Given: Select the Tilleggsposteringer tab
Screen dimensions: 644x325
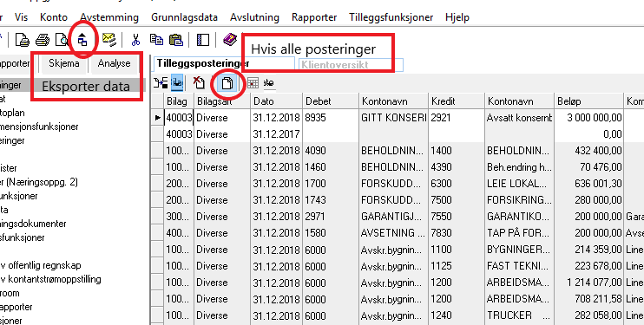Looking at the screenshot, I should (x=224, y=64).
